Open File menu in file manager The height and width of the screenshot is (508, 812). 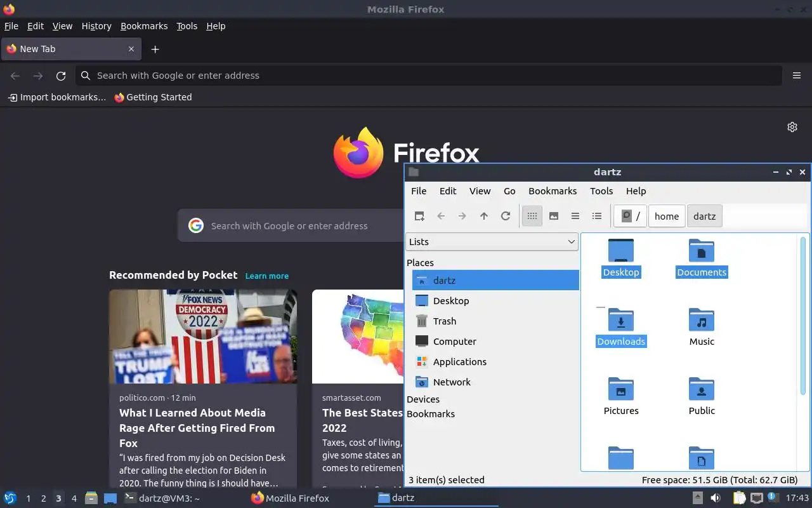point(419,190)
